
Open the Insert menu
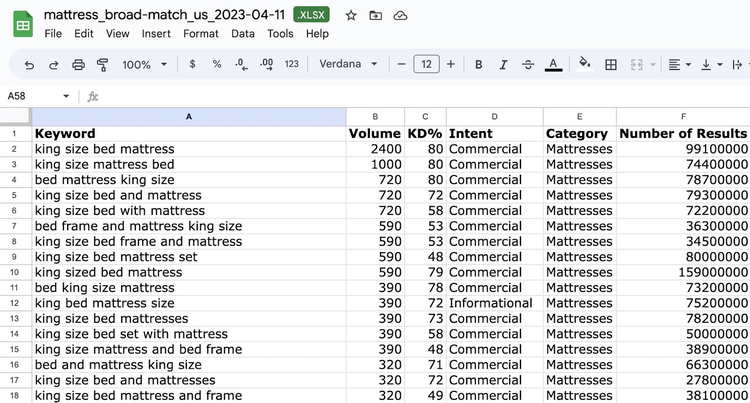click(156, 34)
